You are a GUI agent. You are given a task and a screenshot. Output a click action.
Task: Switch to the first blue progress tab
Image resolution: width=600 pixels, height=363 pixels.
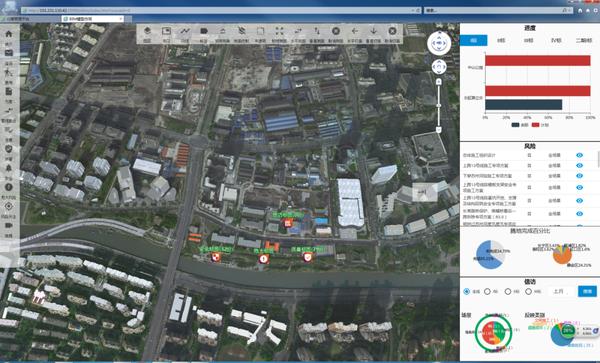474,40
